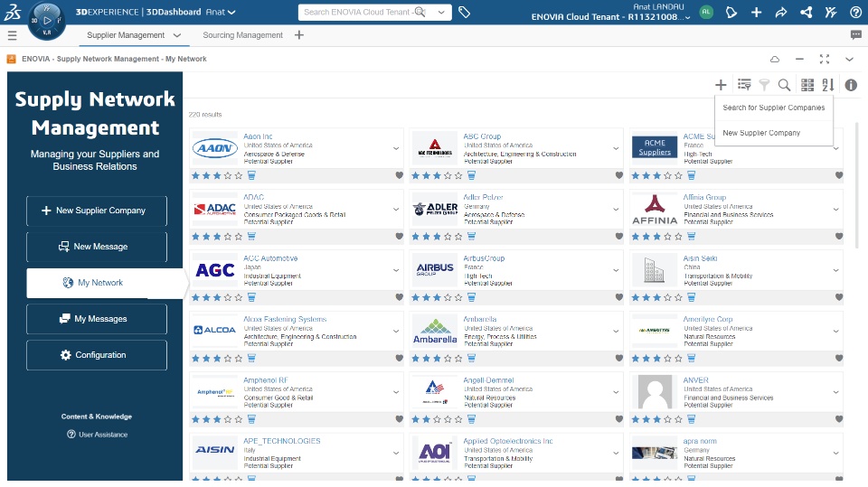Image resolution: width=868 pixels, height=487 pixels.
Task: Switch to the Sourcing Management tab
Action: coord(242,35)
